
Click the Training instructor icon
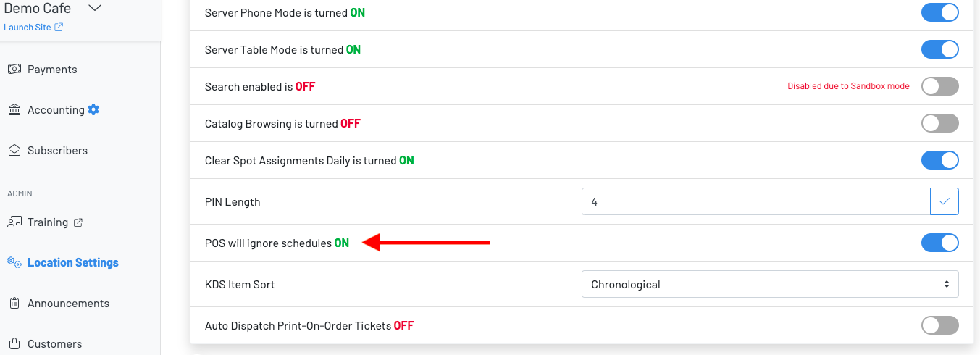pos(14,222)
